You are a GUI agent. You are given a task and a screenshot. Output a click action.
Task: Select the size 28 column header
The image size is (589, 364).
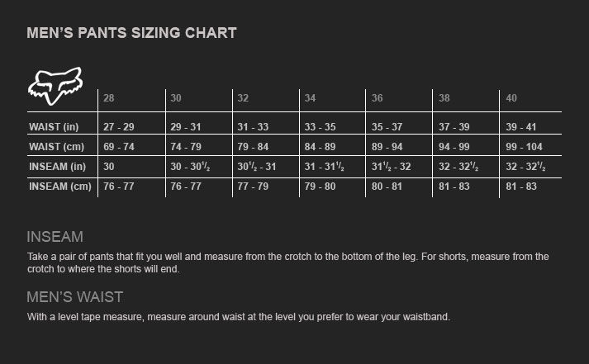click(108, 98)
